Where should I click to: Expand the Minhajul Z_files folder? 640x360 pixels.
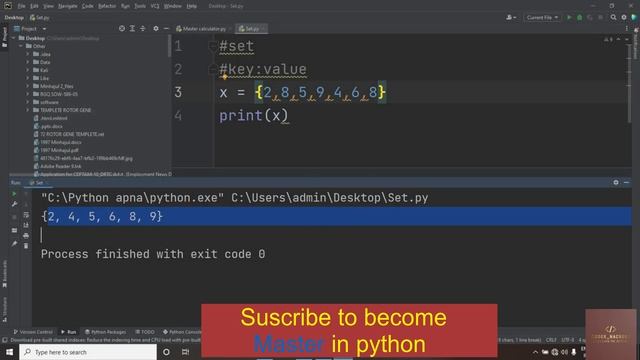28,86
